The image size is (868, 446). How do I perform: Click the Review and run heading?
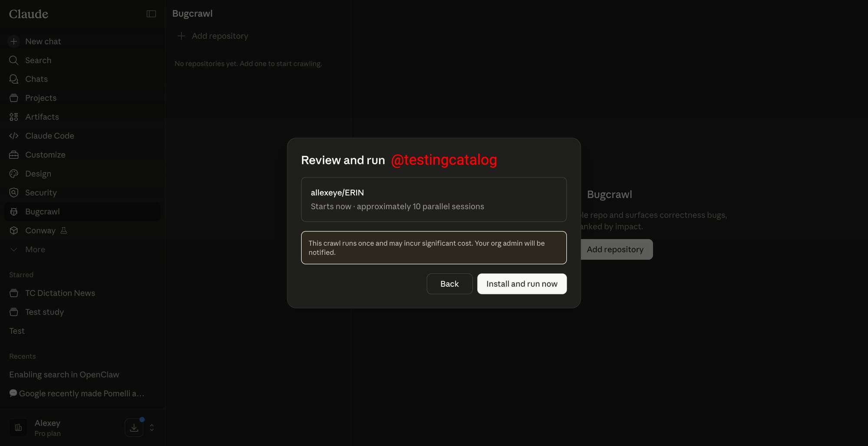point(343,160)
